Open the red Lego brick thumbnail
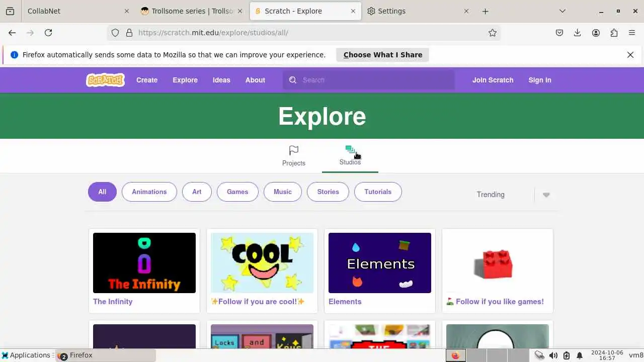Viewport: 644px width, 362px height. (x=498, y=263)
